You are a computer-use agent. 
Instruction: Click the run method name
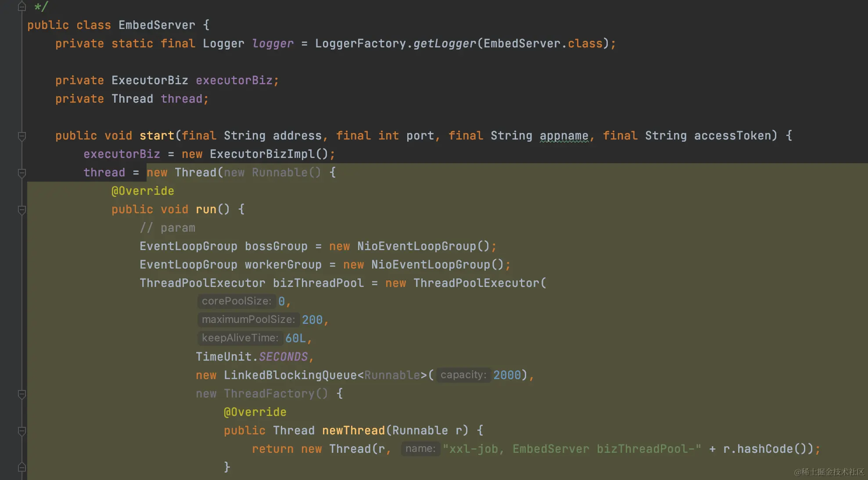[x=206, y=209]
